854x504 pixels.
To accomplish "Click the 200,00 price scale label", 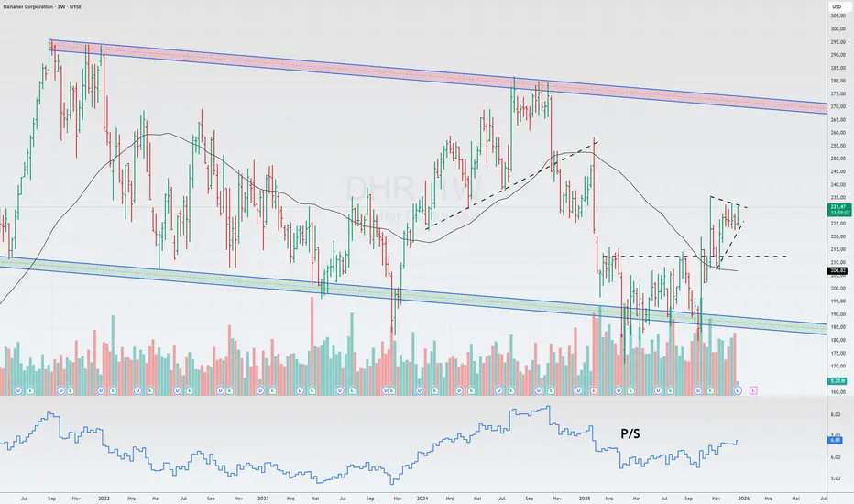I will (x=838, y=289).
